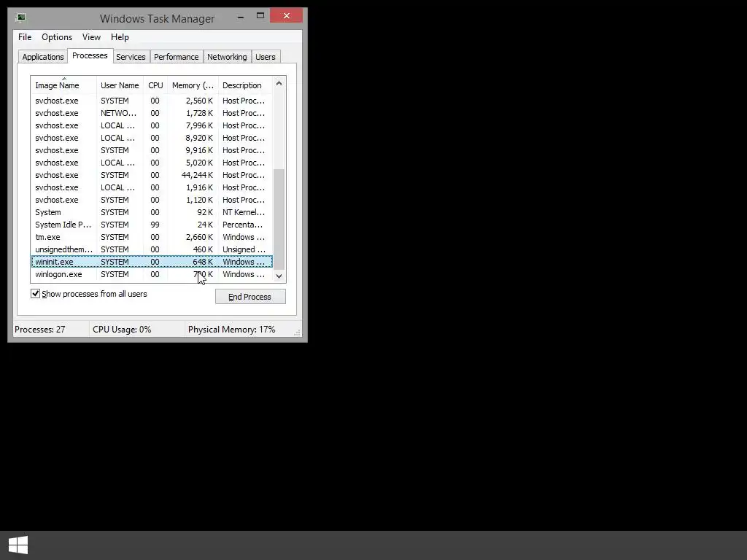This screenshot has height=560, width=747.
Task: Select the Processes tab
Action: [x=90, y=55]
